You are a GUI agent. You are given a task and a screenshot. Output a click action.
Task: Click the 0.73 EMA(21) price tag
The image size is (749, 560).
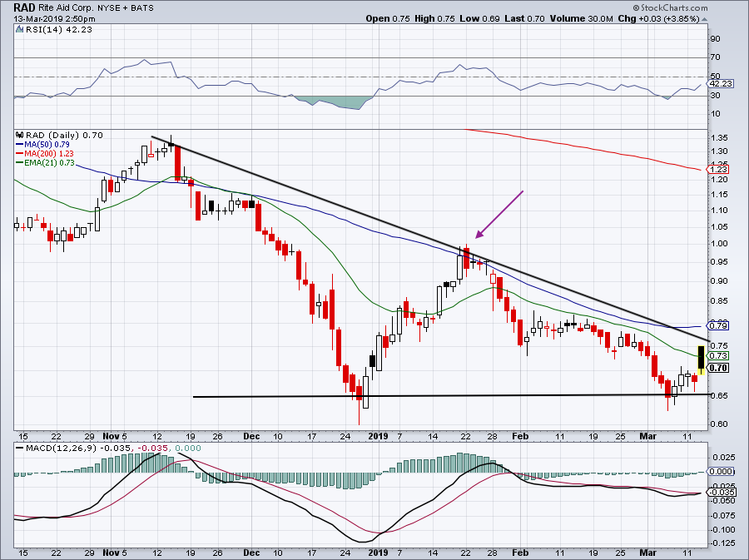(x=718, y=355)
